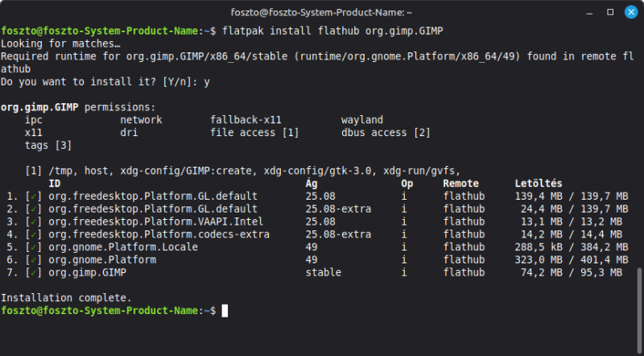Image resolution: width=644 pixels, height=356 pixels.
Task: Click the 'fallback-x11' permission
Action: coord(246,120)
